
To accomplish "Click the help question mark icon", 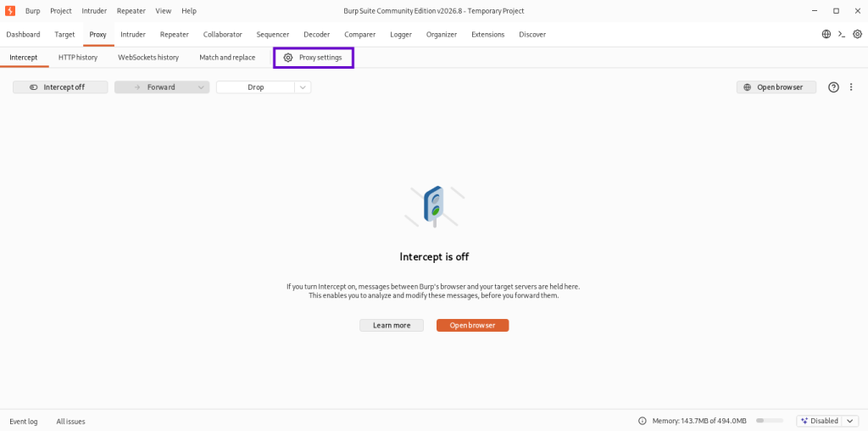I will [x=834, y=87].
